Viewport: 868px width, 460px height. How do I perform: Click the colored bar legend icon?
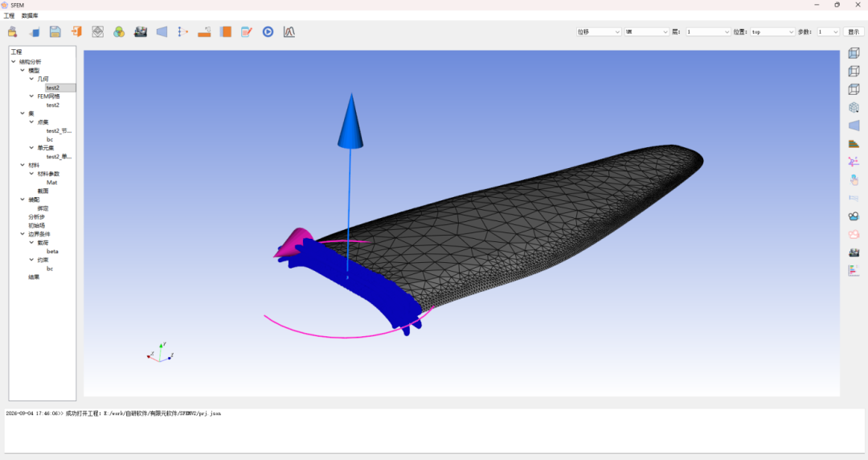[x=854, y=270]
